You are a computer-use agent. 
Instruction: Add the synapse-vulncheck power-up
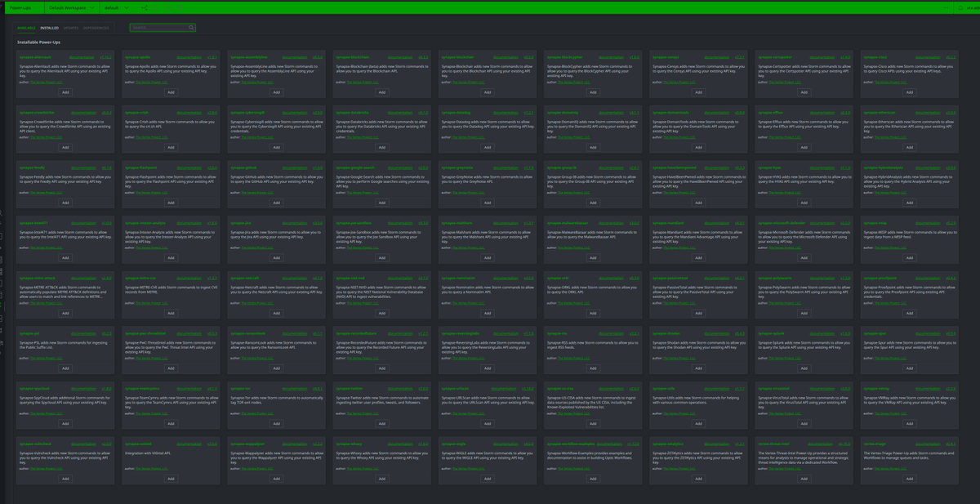point(65,479)
